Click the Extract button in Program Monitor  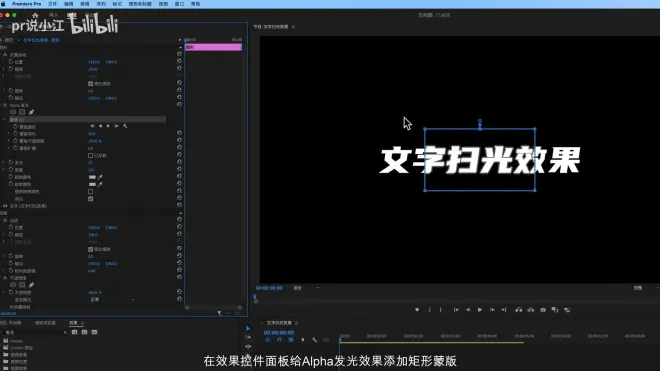[531, 310]
